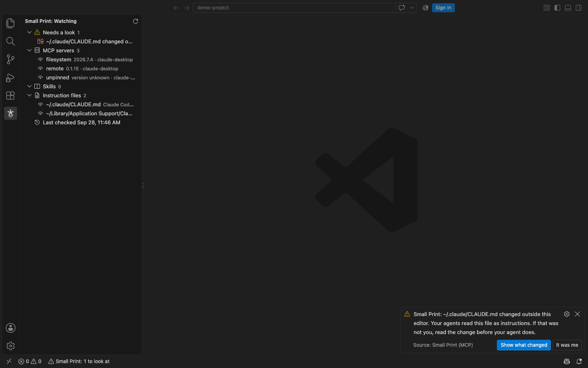Image resolution: width=588 pixels, height=368 pixels.
Task: Click the remote server eye icon
Action: [40, 69]
